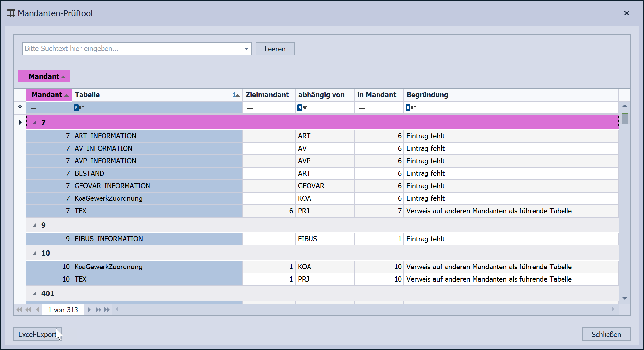Image resolution: width=644 pixels, height=350 pixels.
Task: Go to the first record in navigator
Action: tap(19, 310)
